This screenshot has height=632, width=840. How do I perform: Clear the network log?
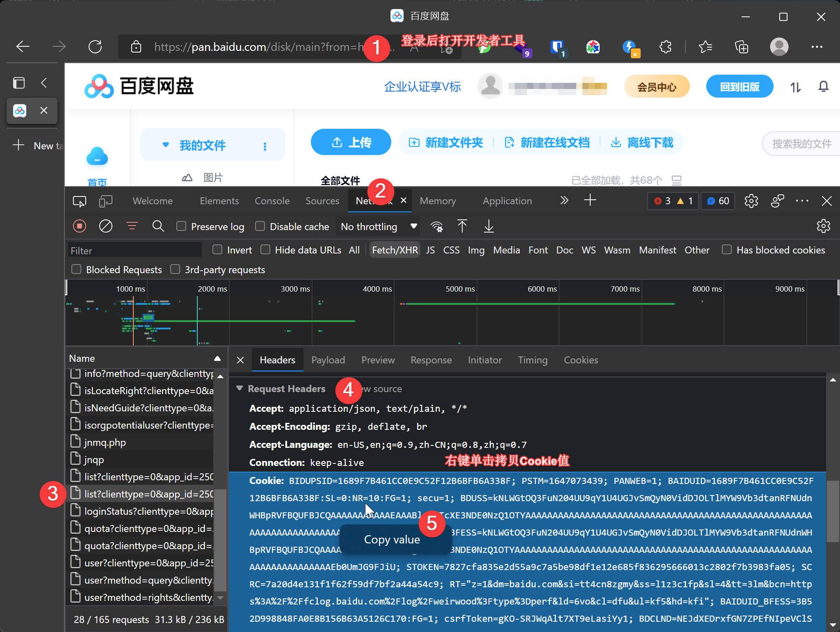(106, 226)
